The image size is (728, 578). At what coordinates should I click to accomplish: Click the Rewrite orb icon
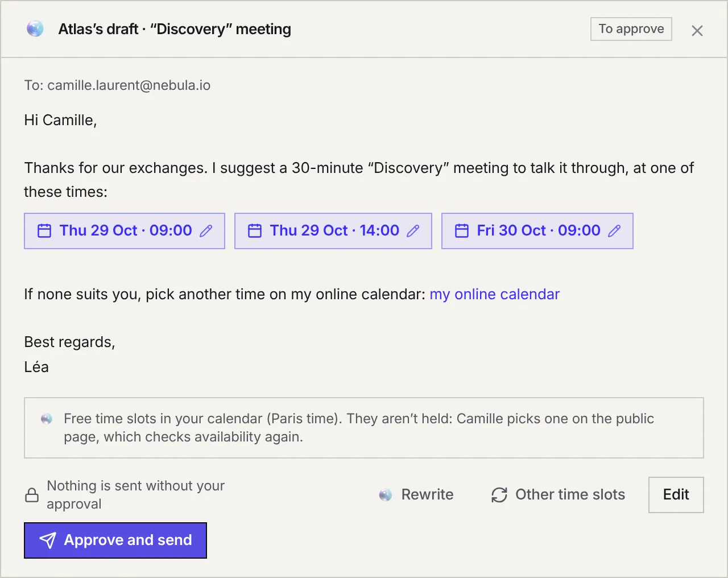(x=386, y=495)
